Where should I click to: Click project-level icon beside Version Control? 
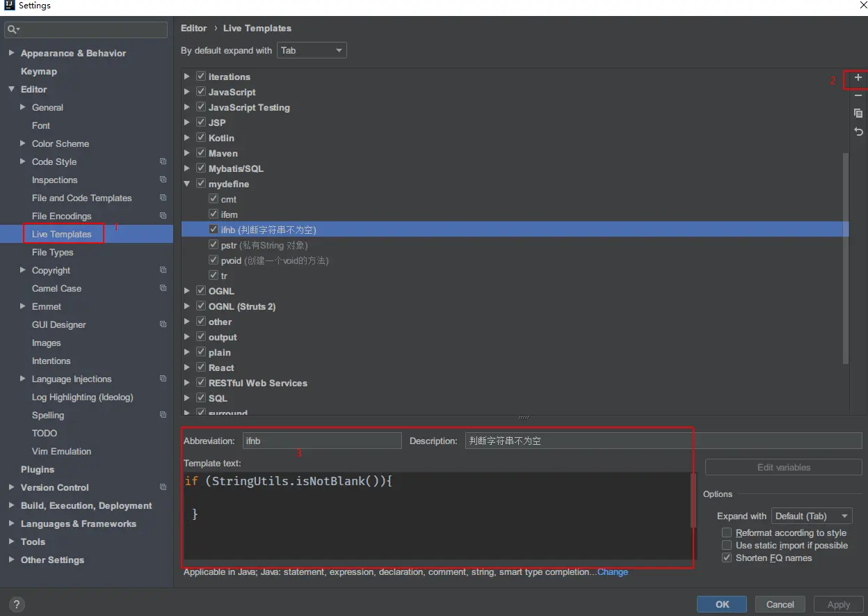tap(163, 487)
